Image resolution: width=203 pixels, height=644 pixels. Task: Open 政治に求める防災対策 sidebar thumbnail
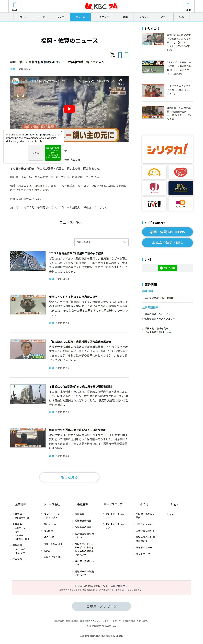(153, 40)
